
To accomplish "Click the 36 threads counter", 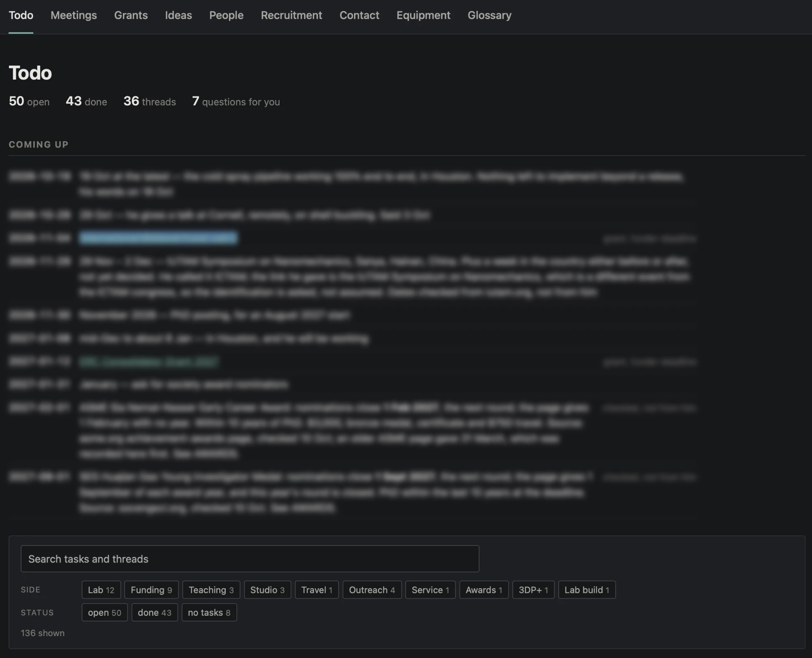I will click(x=150, y=101).
